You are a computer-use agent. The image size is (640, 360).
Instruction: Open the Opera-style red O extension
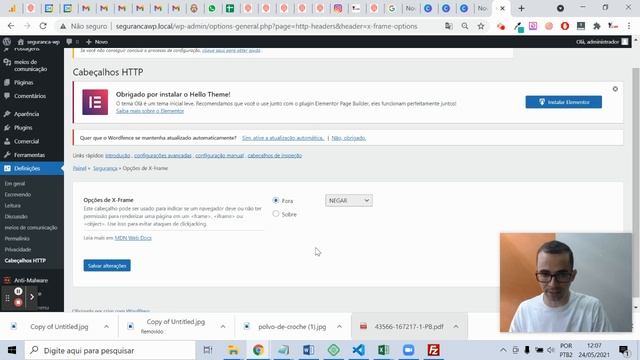click(565, 26)
